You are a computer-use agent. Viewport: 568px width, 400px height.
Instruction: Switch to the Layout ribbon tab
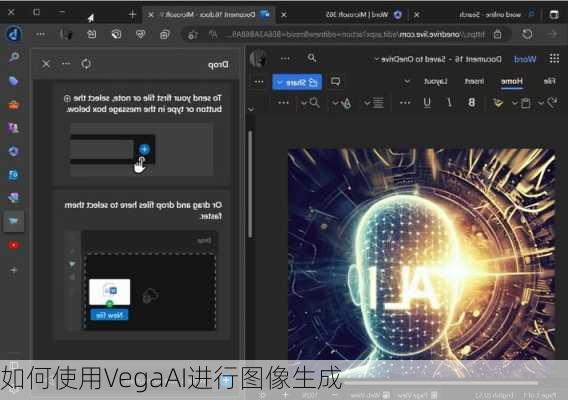[436, 81]
